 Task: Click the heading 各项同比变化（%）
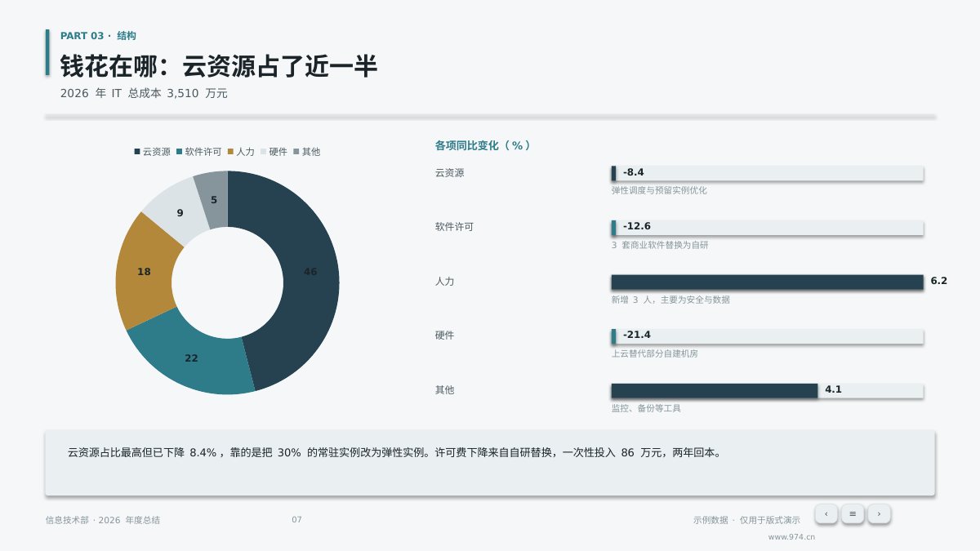[x=483, y=145]
